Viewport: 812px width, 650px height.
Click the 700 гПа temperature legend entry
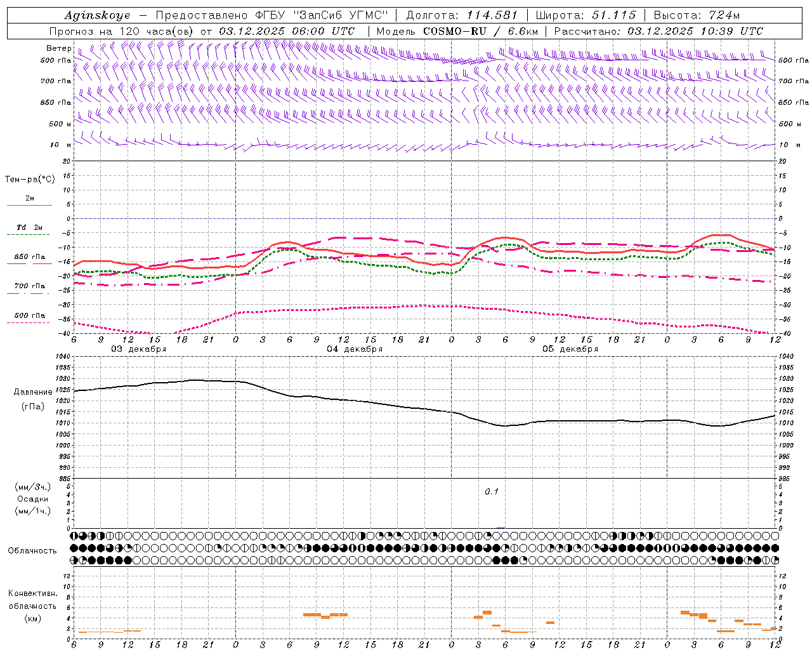(x=29, y=286)
